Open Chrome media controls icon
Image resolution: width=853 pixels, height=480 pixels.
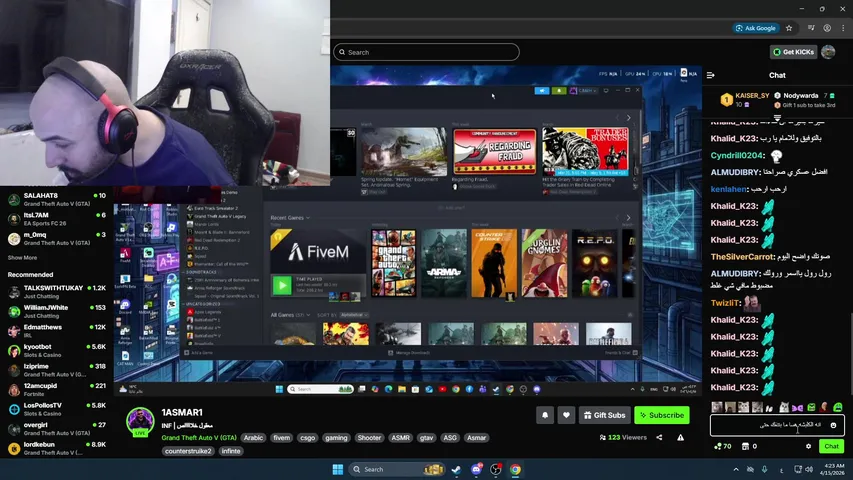tap(811, 28)
